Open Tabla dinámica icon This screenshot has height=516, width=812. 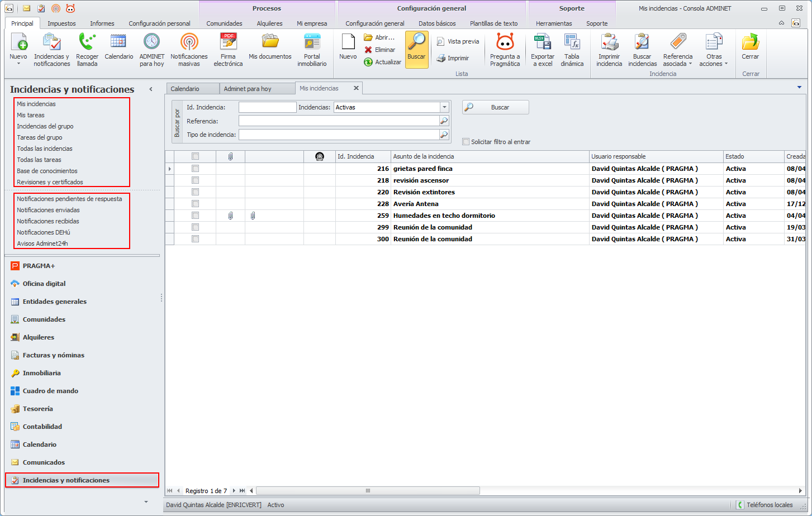(572, 42)
